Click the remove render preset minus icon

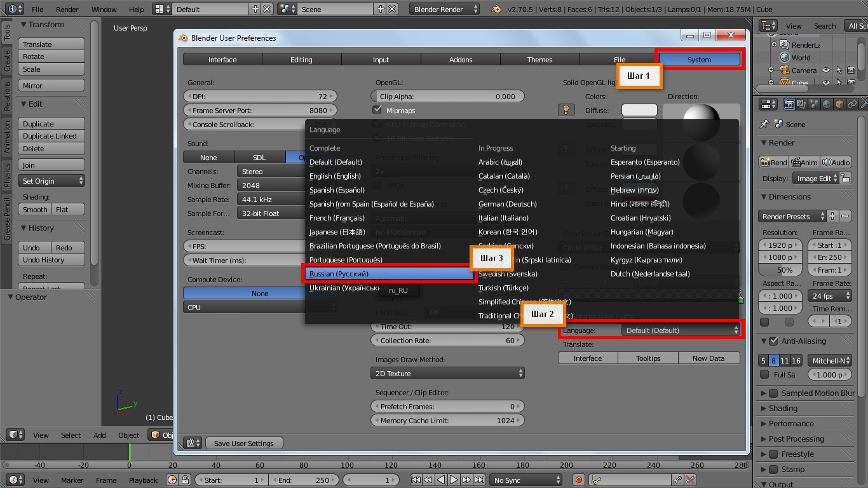coord(845,216)
